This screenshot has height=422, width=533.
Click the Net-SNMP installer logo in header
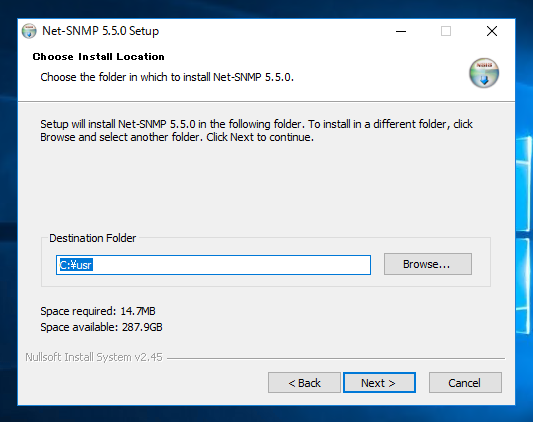click(x=484, y=73)
